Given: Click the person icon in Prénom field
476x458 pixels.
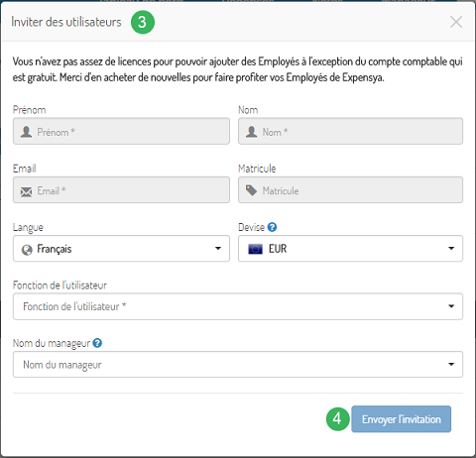Looking at the screenshot, I should click(x=26, y=132).
